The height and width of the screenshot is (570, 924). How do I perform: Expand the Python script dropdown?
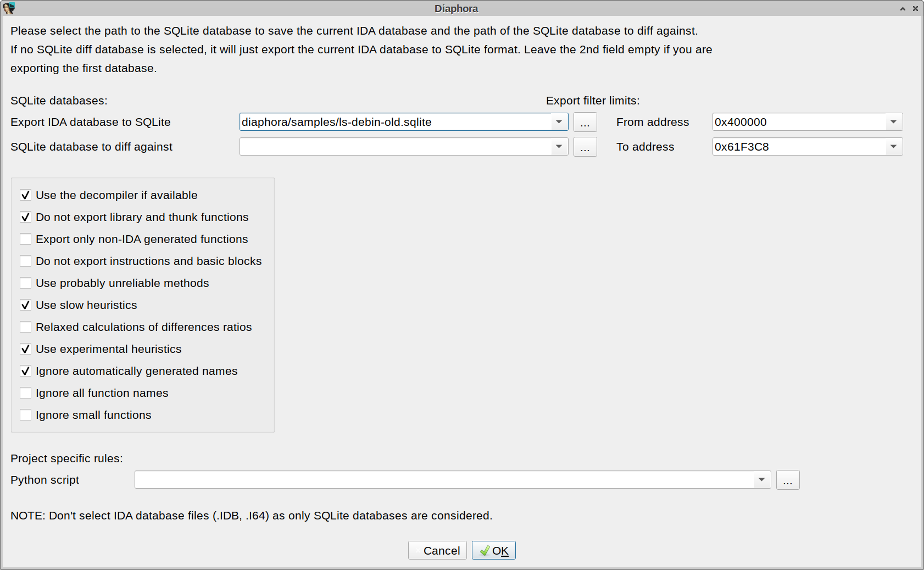(762, 479)
